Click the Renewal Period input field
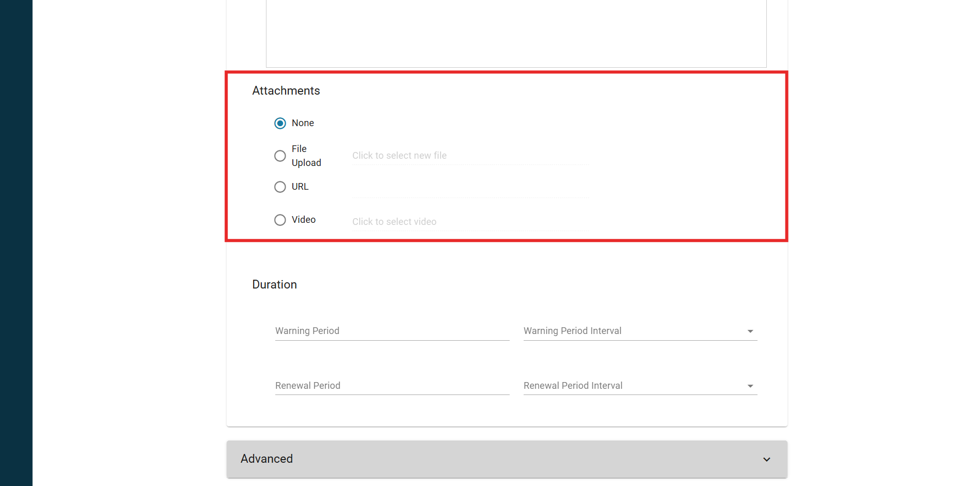This screenshot has width=980, height=486. 392,386
